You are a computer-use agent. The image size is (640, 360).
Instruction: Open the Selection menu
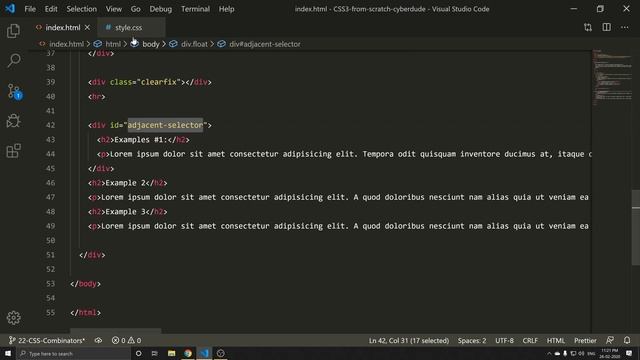click(x=82, y=9)
